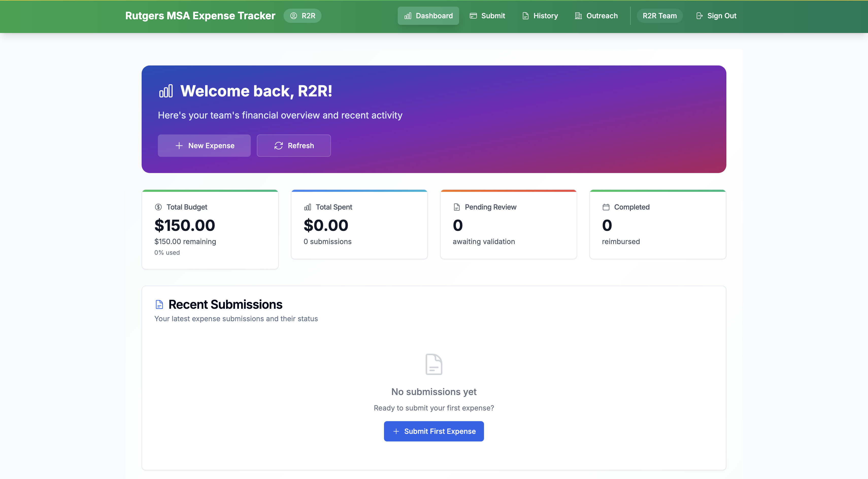Click the bar chart icon in Dashboard tab
The height and width of the screenshot is (479, 868).
408,16
